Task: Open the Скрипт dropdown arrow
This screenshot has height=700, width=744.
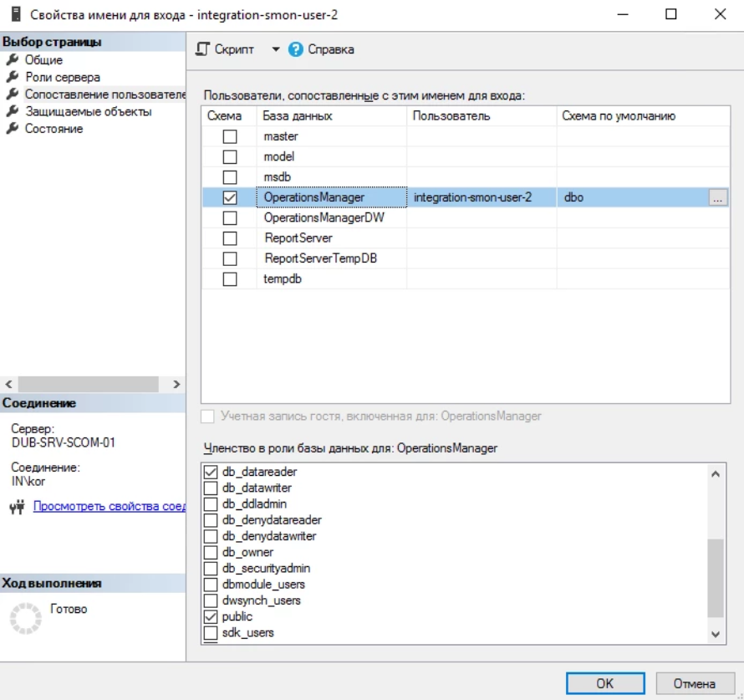Action: click(x=275, y=49)
